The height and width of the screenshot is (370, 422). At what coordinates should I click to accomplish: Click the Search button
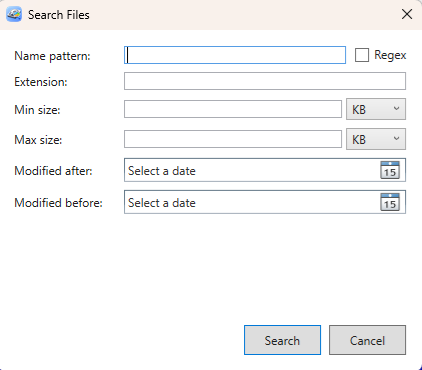coord(282,340)
